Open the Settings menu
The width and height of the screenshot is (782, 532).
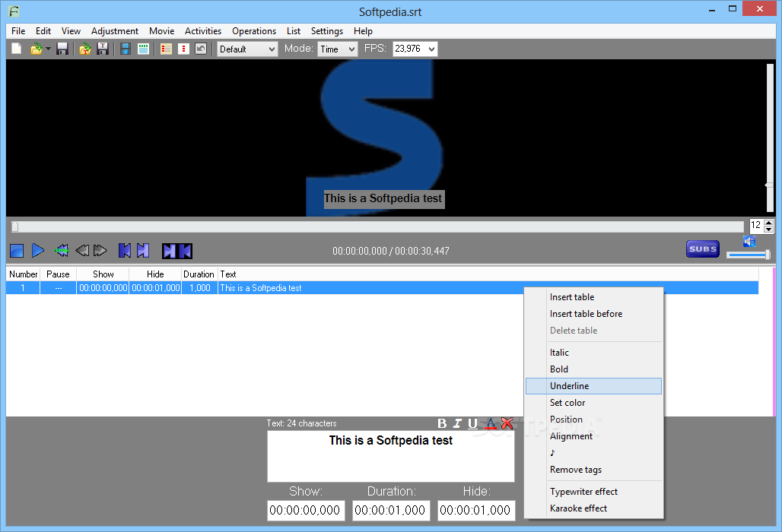[x=326, y=31]
